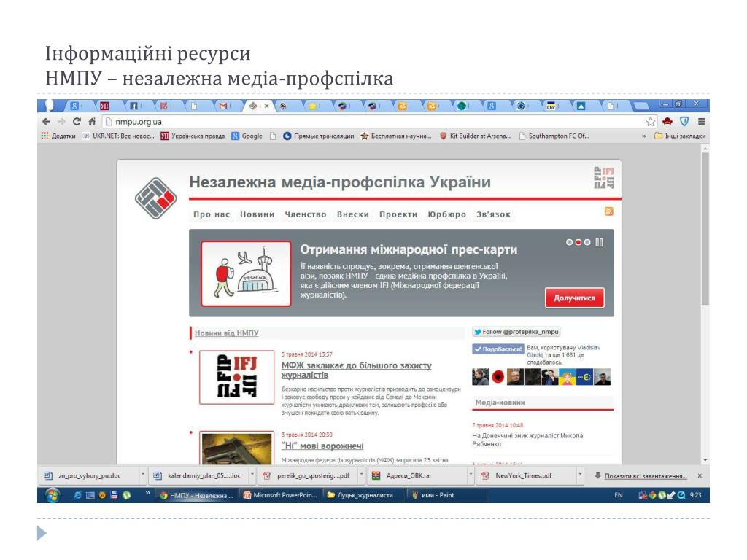Open the Kit Builder at Arsenal bookmark
Screen dimensions: 747x560
(475, 136)
